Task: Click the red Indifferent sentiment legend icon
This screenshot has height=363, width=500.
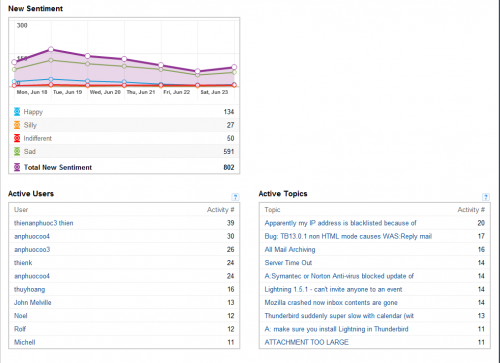Action: click(x=17, y=138)
